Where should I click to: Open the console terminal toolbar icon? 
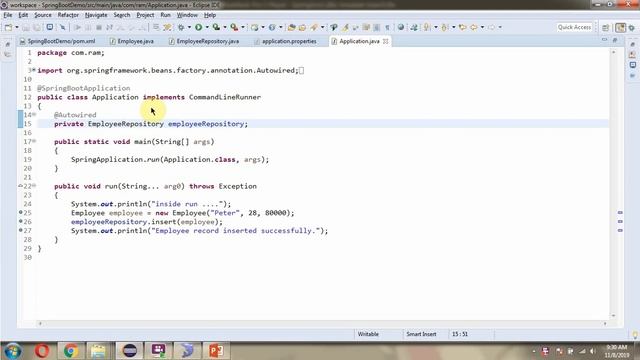point(49,27)
